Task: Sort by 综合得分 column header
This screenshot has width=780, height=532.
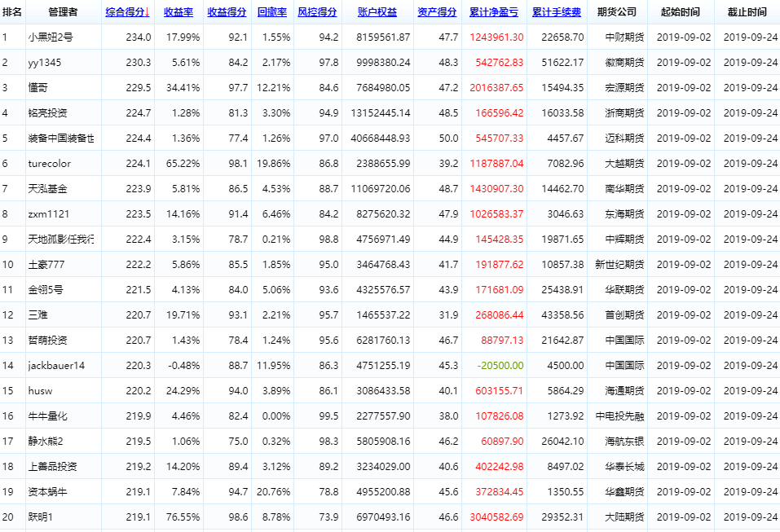Action: pyautogui.click(x=127, y=12)
